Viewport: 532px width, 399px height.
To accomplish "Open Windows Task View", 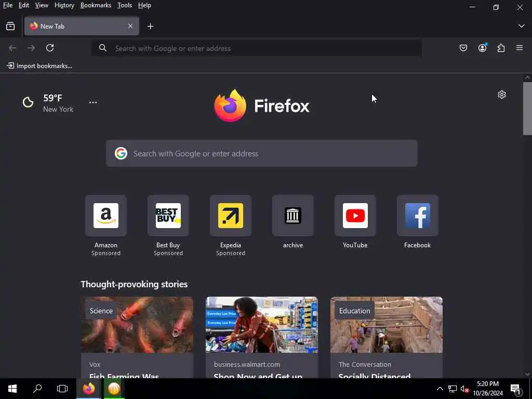I will [x=62, y=389].
